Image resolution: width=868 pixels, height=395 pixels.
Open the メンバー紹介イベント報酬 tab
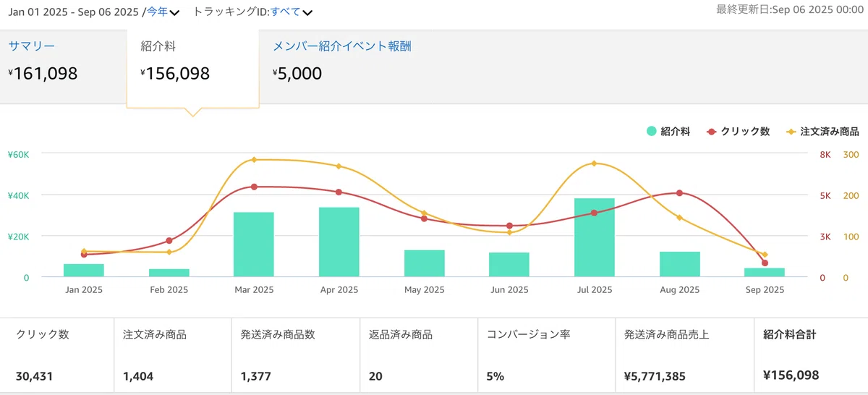pos(342,46)
